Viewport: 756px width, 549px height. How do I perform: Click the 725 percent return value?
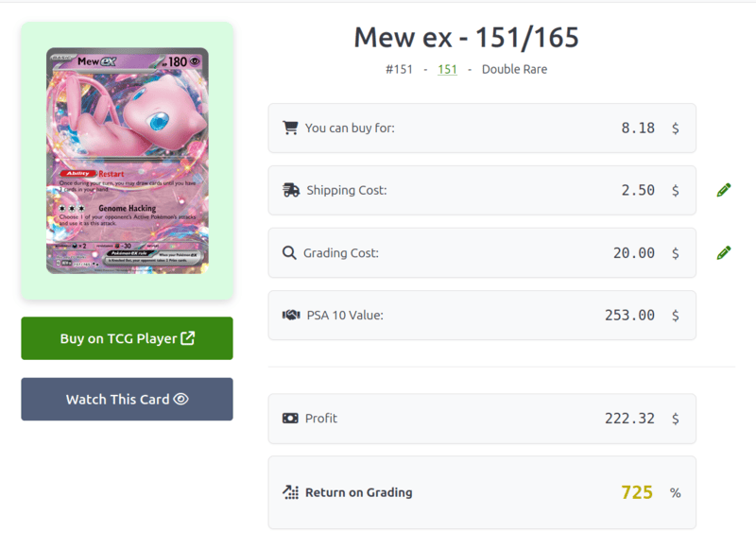pyautogui.click(x=638, y=492)
